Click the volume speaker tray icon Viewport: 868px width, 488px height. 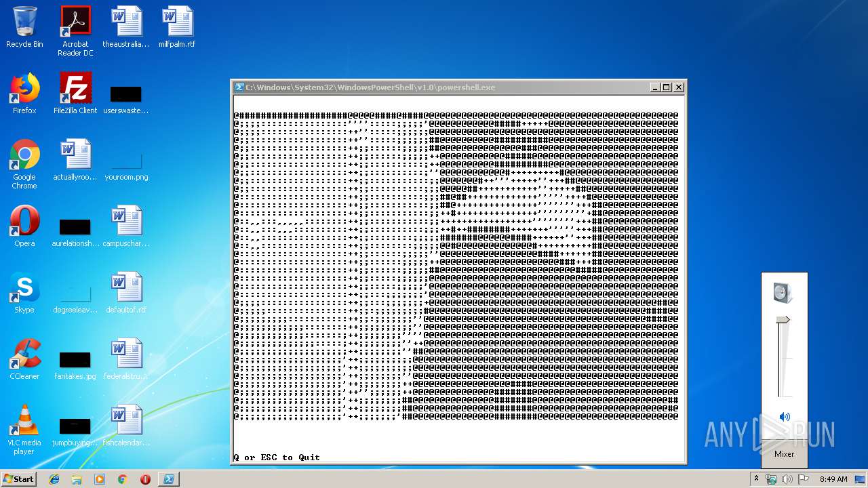(787, 479)
